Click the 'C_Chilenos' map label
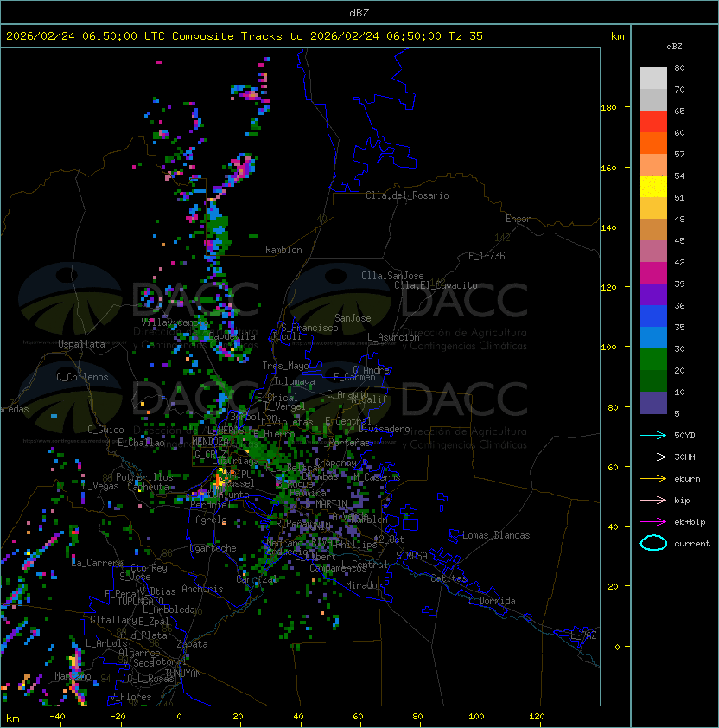The image size is (719, 728). (x=82, y=377)
